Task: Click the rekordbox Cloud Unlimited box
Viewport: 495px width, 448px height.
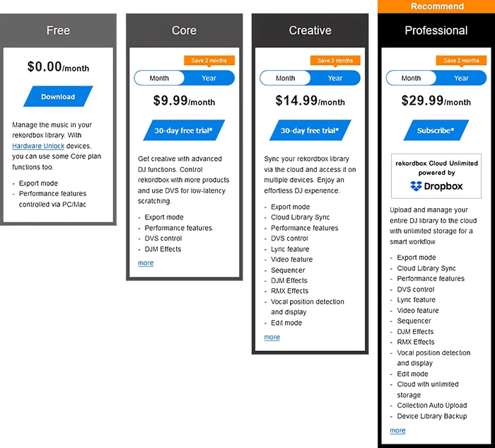Action: [x=436, y=176]
